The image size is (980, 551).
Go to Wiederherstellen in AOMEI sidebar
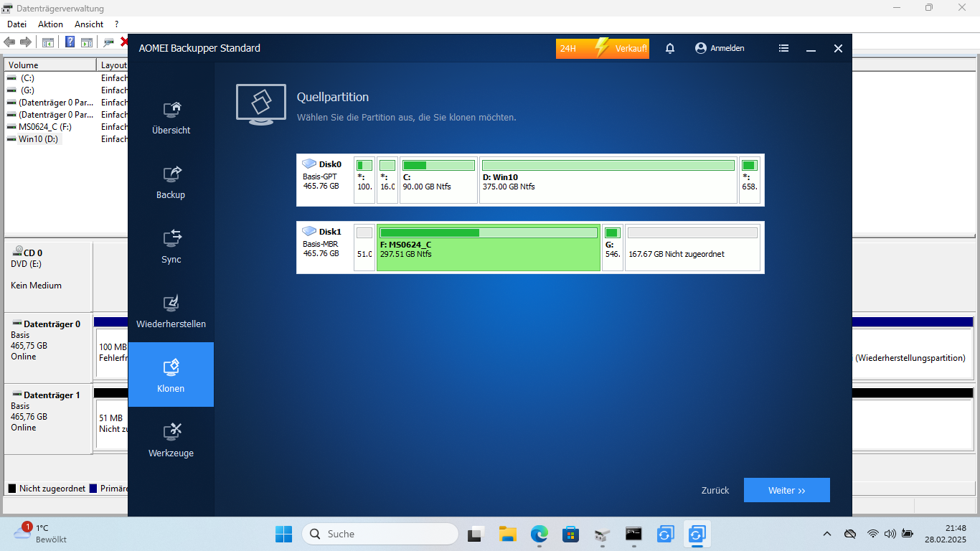[171, 312]
